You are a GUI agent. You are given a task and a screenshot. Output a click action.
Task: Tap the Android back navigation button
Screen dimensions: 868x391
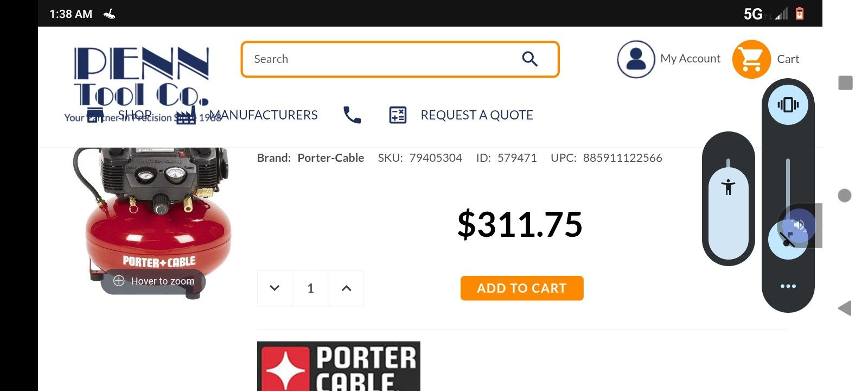tap(845, 308)
